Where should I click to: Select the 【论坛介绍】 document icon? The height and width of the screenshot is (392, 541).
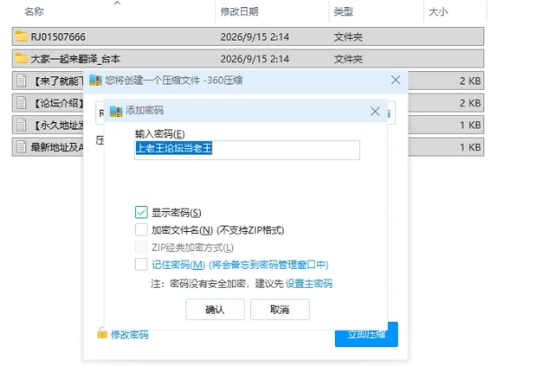coord(21,103)
